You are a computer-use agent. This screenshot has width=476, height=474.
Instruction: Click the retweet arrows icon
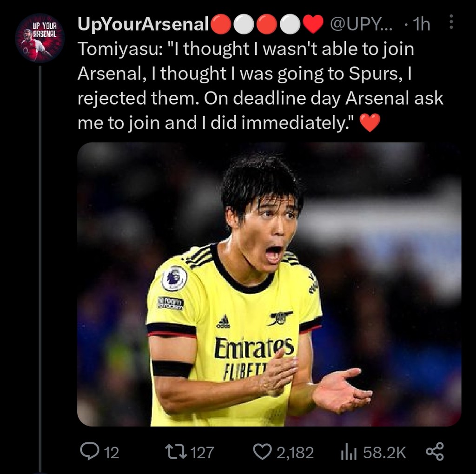tap(176, 451)
